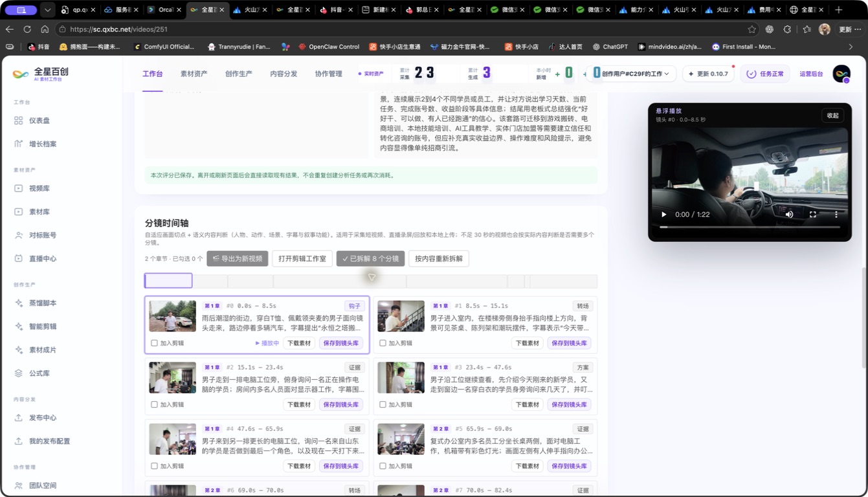Click the user avatar in app header
868x497 pixels.
coord(841,74)
